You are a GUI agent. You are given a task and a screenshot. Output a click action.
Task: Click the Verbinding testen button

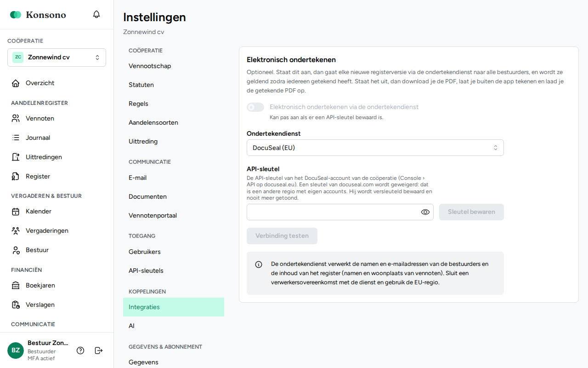point(282,236)
